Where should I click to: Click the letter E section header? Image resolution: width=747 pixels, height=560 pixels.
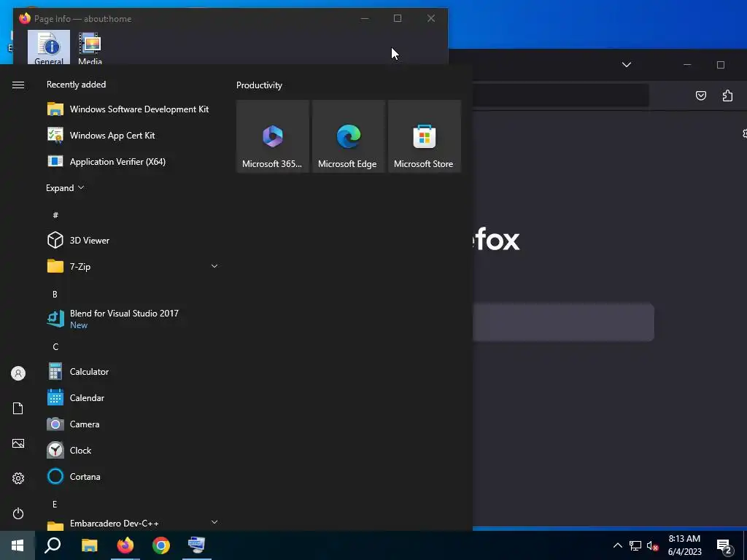(x=55, y=504)
